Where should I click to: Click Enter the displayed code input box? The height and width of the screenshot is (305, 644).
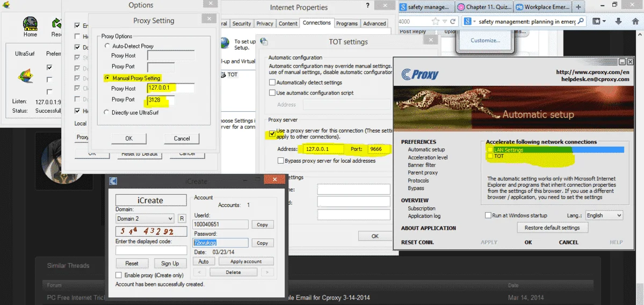point(151,250)
